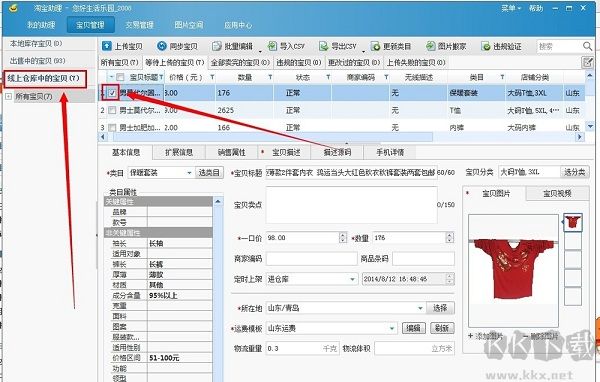This screenshot has width=600, height=382.
Task: Click the filter icon in 数量 column header
Action: (270, 77)
